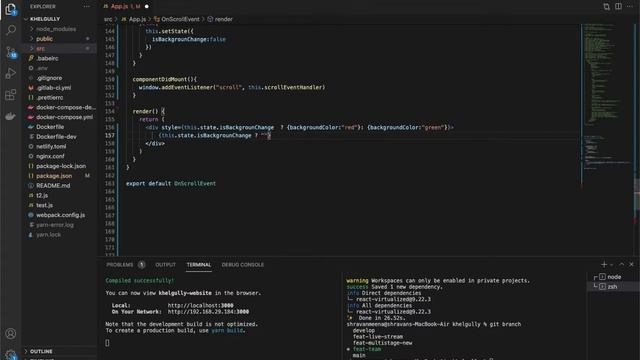Viewport: 640px width, 360px height.
Task: Click the editor minimap code overview
Action: click(x=607, y=96)
